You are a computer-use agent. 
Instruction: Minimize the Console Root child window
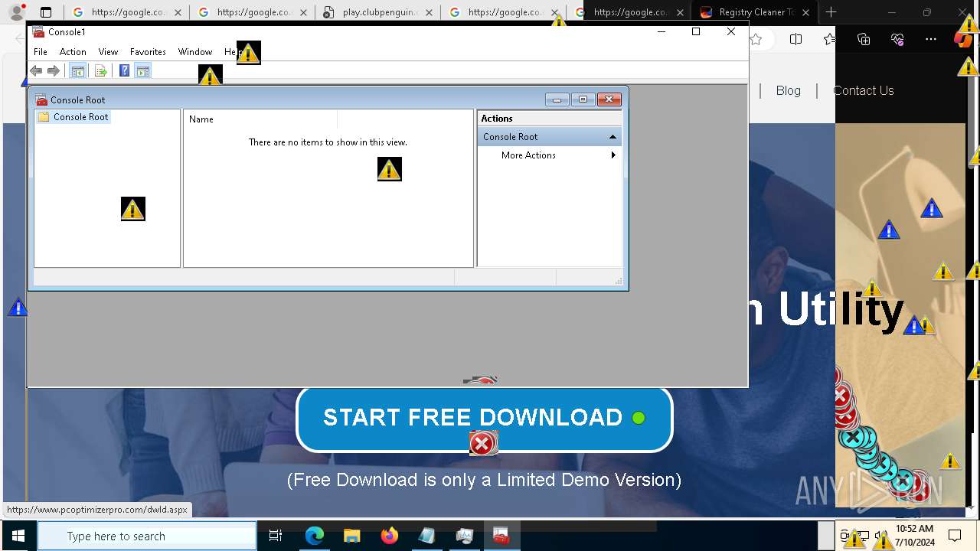point(557,99)
